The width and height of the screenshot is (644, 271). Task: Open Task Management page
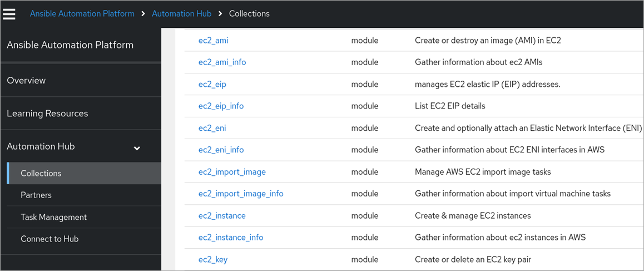(53, 217)
